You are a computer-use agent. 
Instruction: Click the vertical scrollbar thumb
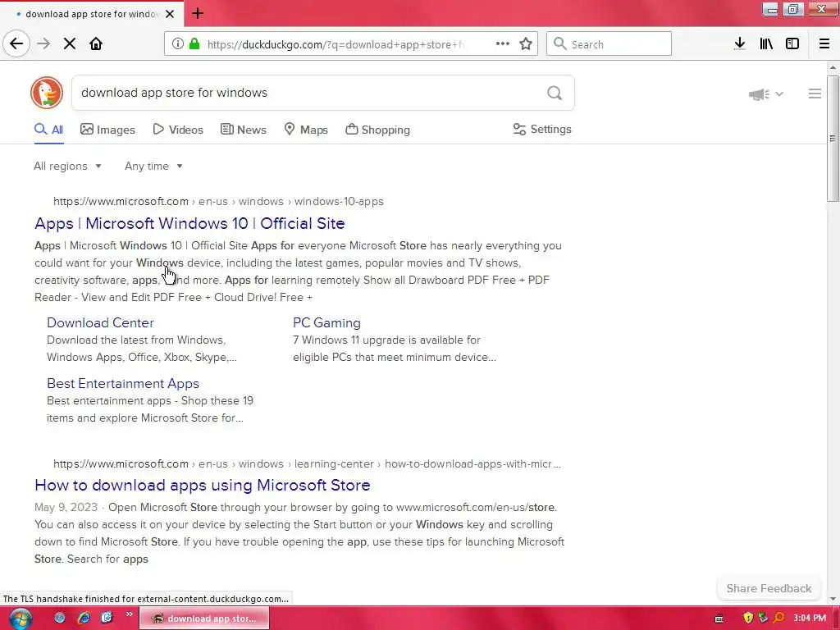pyautogui.click(x=833, y=139)
